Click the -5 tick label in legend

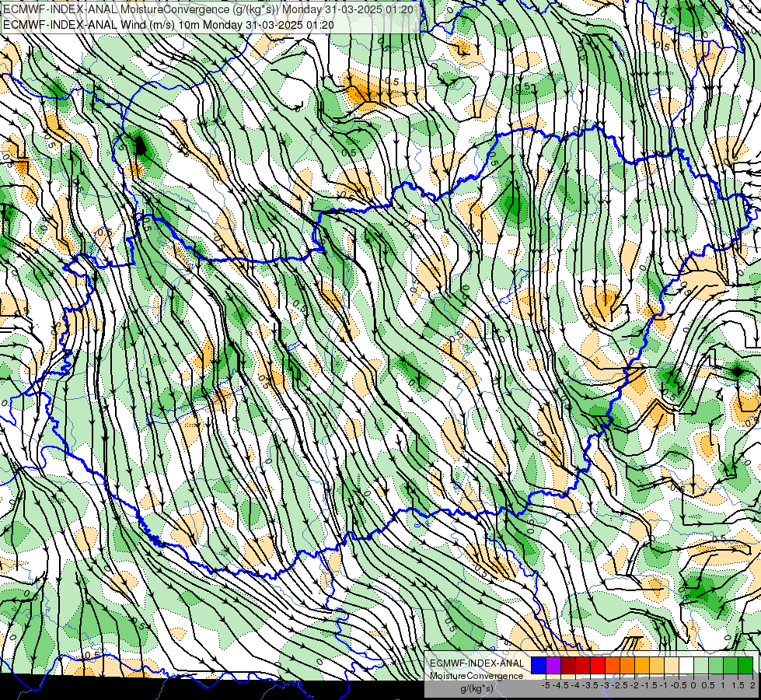point(546,685)
